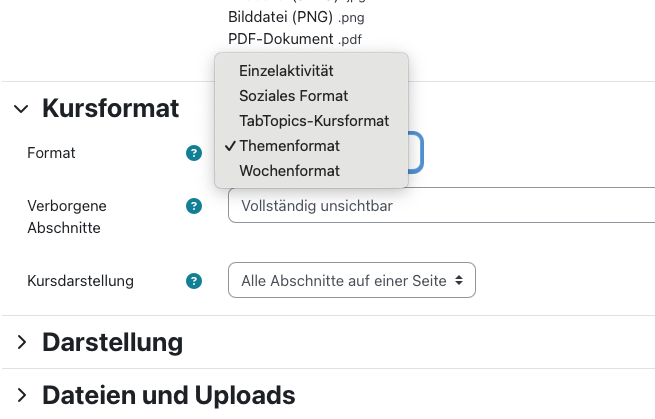Expand the Dateien und Uploads chevron
Screen dimensions: 655x419
click(22, 395)
